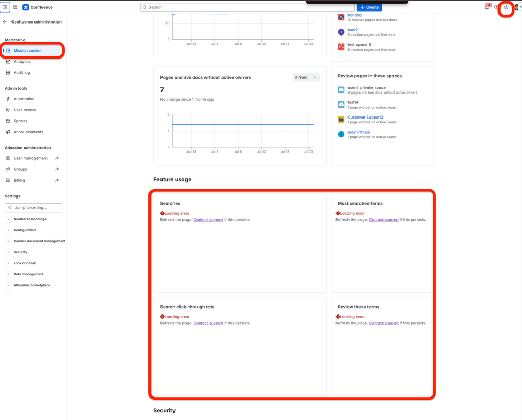522x420 pixels.
Task: Click the 'test_space_5' space name
Action: coord(359,44)
